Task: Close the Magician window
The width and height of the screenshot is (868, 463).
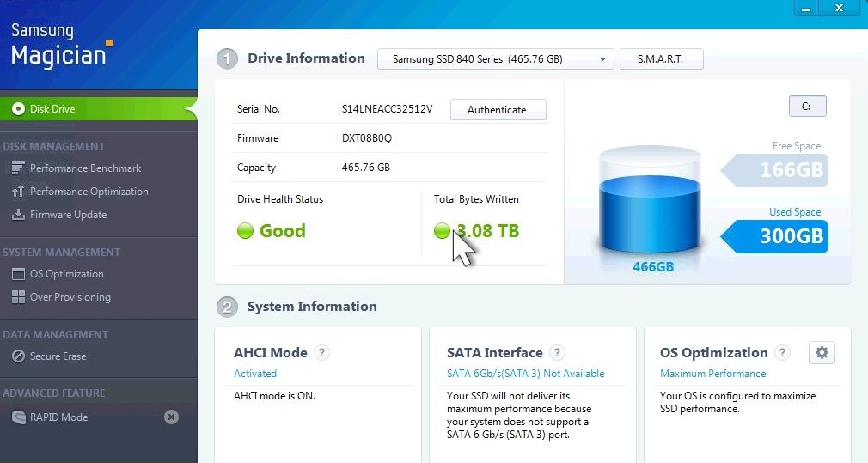Action: [x=840, y=8]
